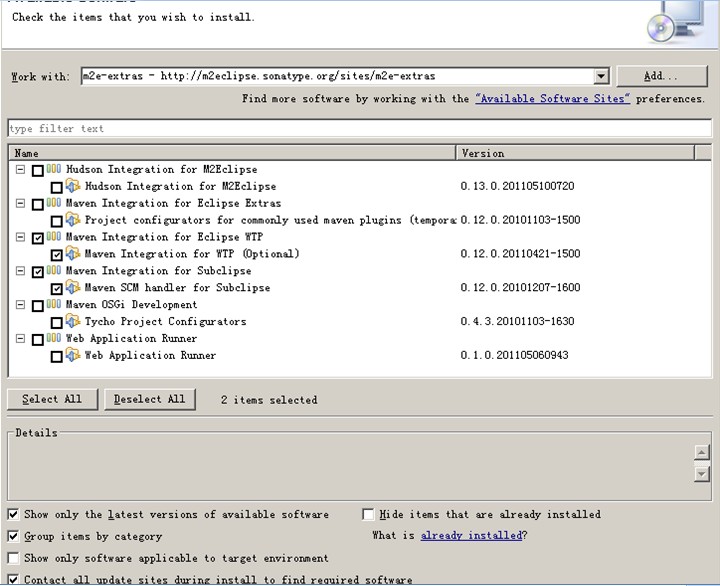Select version 0.12.0.20110421-1500 cell
Viewport: 720px width, 586px height.
point(520,254)
